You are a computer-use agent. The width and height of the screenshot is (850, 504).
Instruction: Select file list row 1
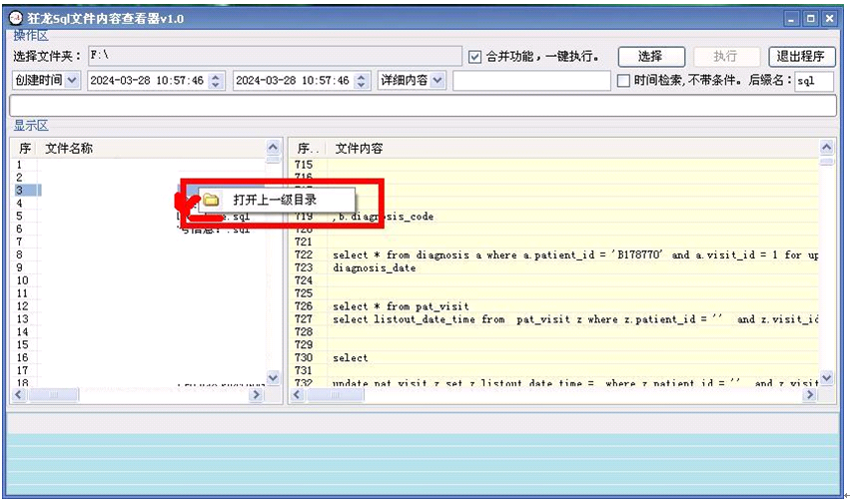coord(138,165)
